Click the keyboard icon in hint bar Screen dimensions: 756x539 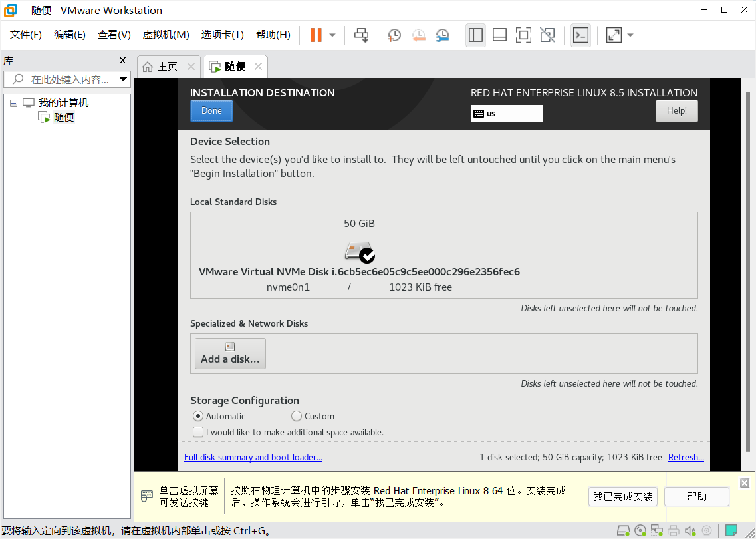[146, 496]
